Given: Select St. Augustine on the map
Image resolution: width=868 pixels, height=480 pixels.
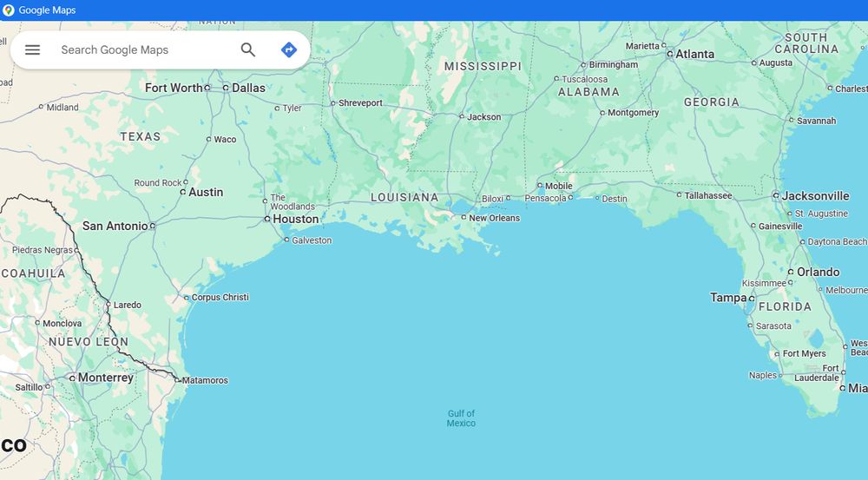Looking at the screenshot, I should [x=821, y=214].
